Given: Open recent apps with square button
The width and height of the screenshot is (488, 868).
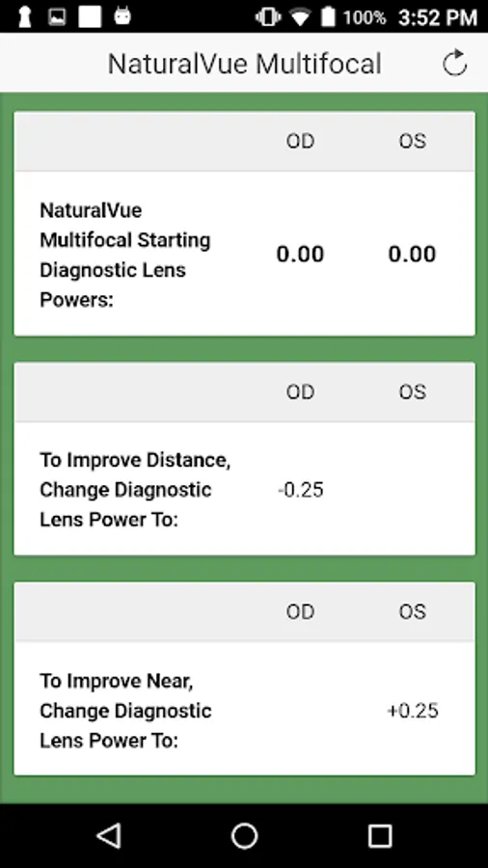Looking at the screenshot, I should click(x=380, y=835).
